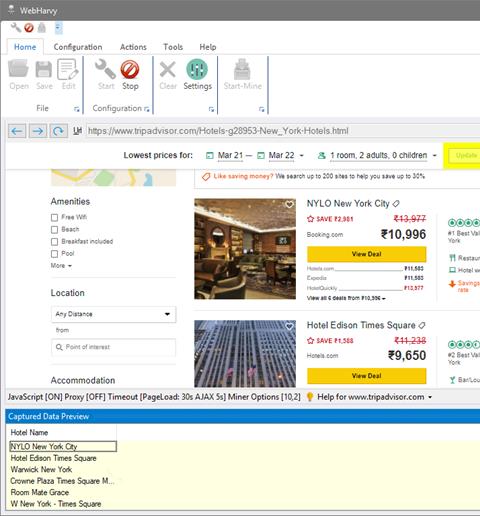Image resolution: width=480 pixels, height=516 pixels.
Task: Click the Hotel Name column header
Action: tap(62, 433)
